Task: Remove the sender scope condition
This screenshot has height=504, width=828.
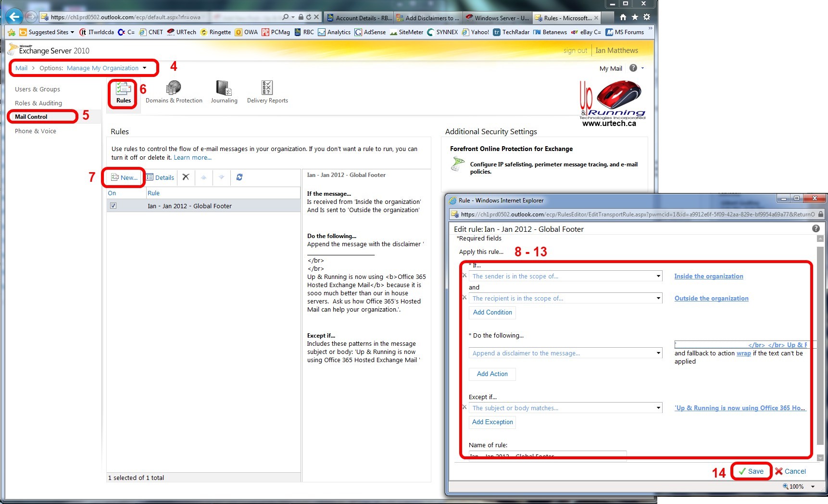Action: (464, 276)
